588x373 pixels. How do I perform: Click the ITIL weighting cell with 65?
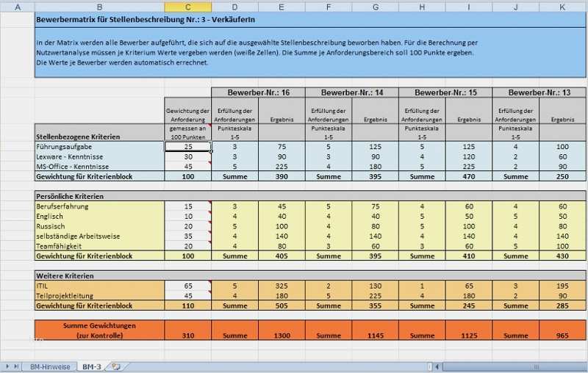[x=187, y=285]
